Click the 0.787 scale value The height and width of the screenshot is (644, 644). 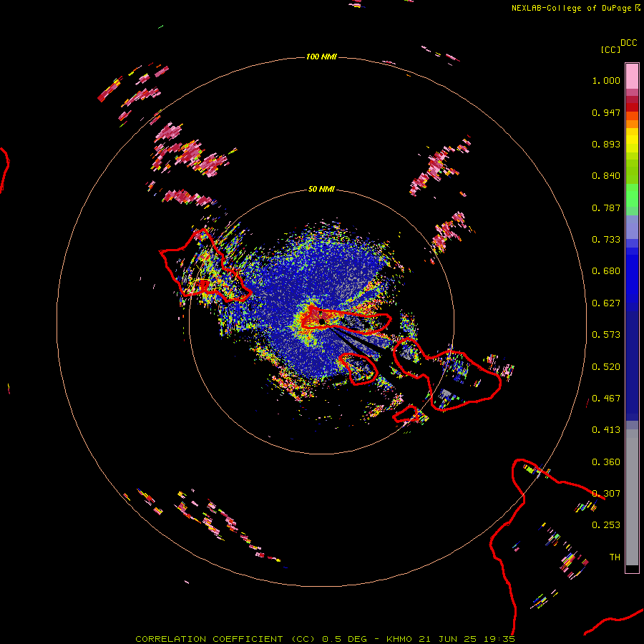[606, 208]
